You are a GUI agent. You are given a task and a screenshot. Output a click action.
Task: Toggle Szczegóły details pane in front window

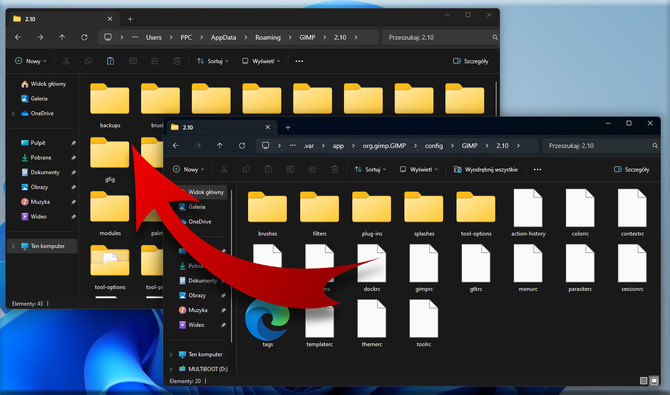[632, 169]
